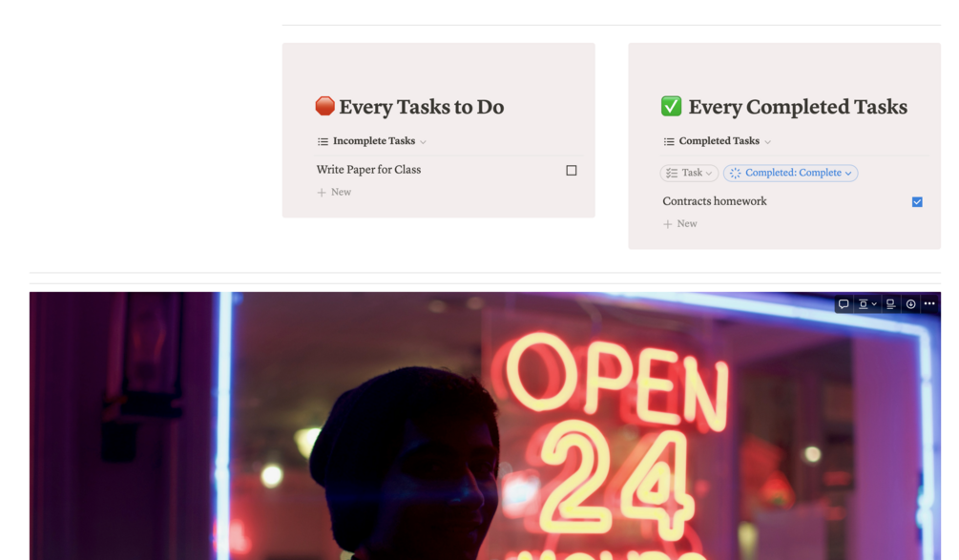Add a caption to the image
Screen dimensions: 959x560
pyautogui.click(x=890, y=303)
